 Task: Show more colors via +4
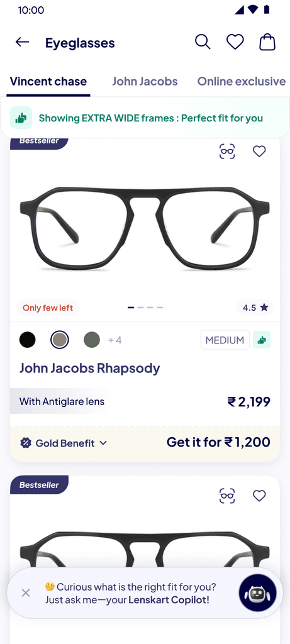(114, 340)
